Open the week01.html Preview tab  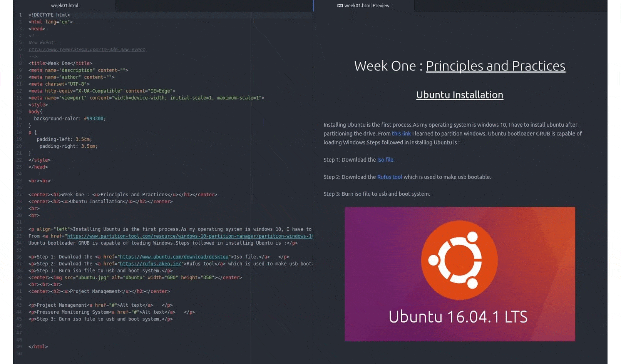click(x=364, y=5)
